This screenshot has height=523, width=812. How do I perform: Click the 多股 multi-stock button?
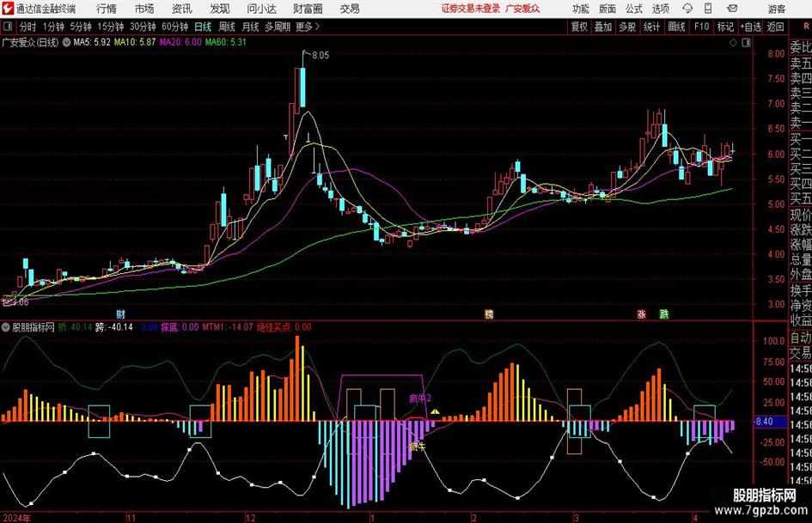(x=627, y=27)
